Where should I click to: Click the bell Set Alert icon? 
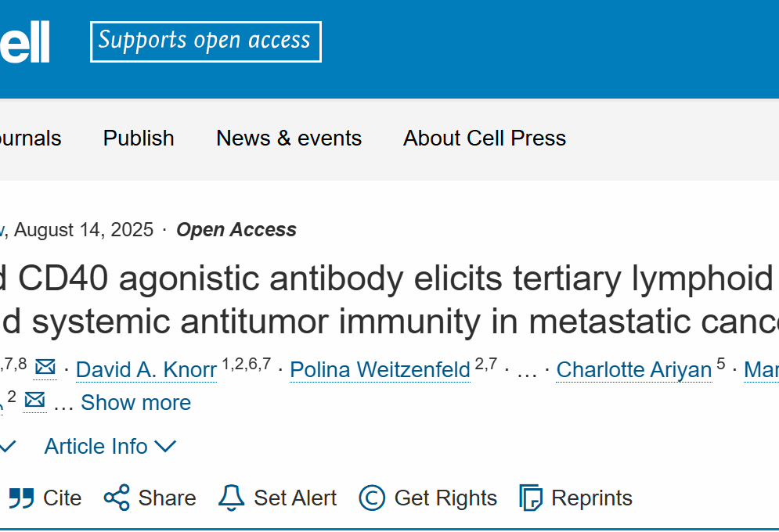click(232, 498)
